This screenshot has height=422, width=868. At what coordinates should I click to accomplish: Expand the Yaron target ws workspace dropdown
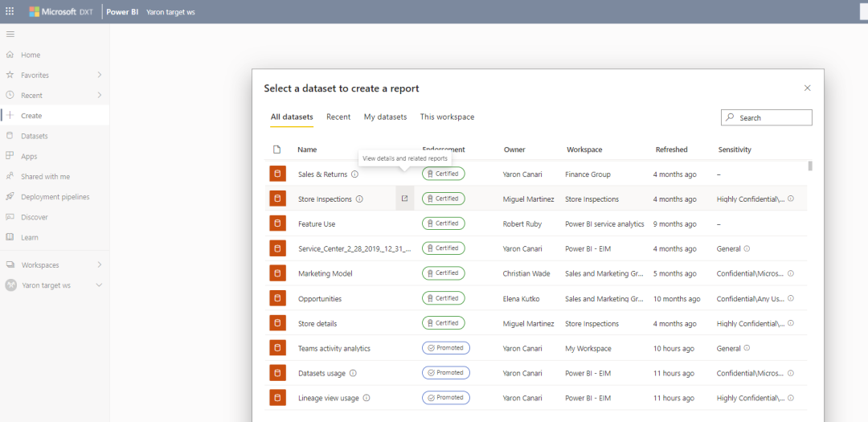pyautogui.click(x=100, y=285)
